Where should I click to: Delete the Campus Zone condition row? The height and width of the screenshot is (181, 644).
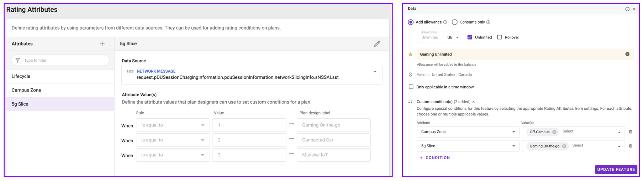coord(630,132)
